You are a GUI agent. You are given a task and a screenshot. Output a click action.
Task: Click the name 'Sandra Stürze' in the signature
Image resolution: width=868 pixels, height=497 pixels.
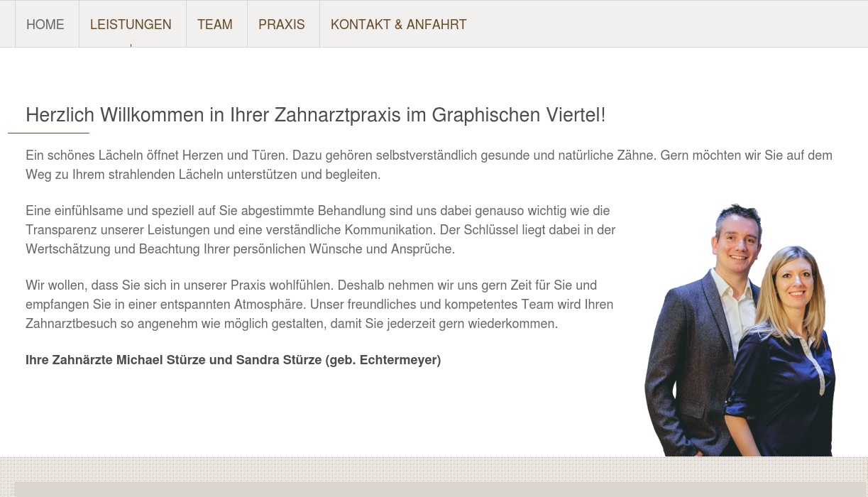point(279,360)
